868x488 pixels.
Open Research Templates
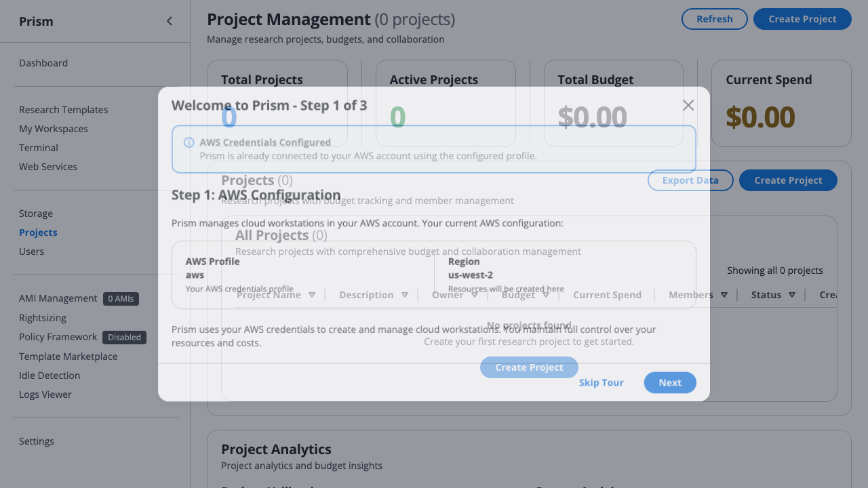pos(63,110)
